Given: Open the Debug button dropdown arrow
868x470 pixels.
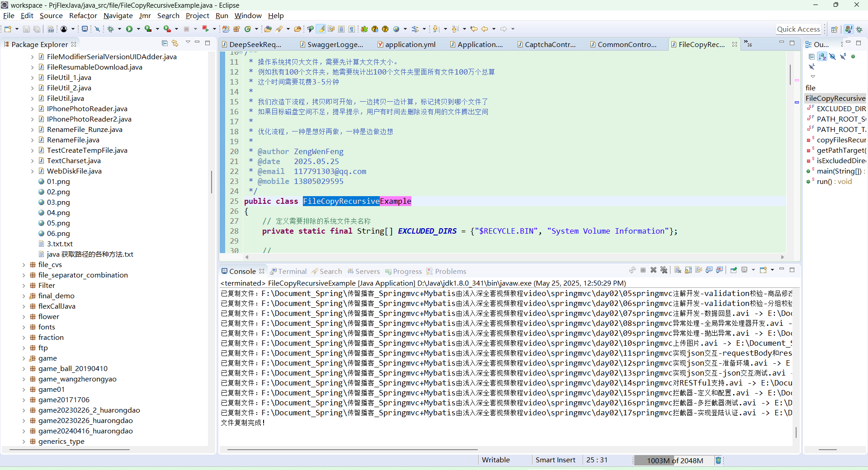Looking at the screenshot, I should 119,29.
